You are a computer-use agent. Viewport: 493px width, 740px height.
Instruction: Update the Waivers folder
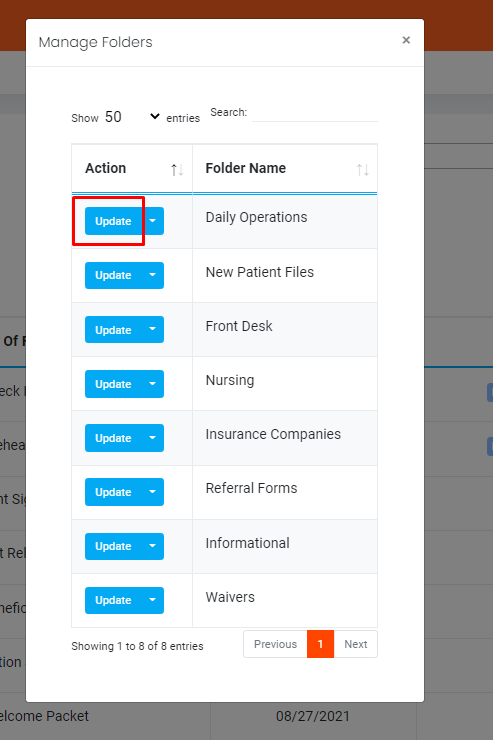click(113, 600)
